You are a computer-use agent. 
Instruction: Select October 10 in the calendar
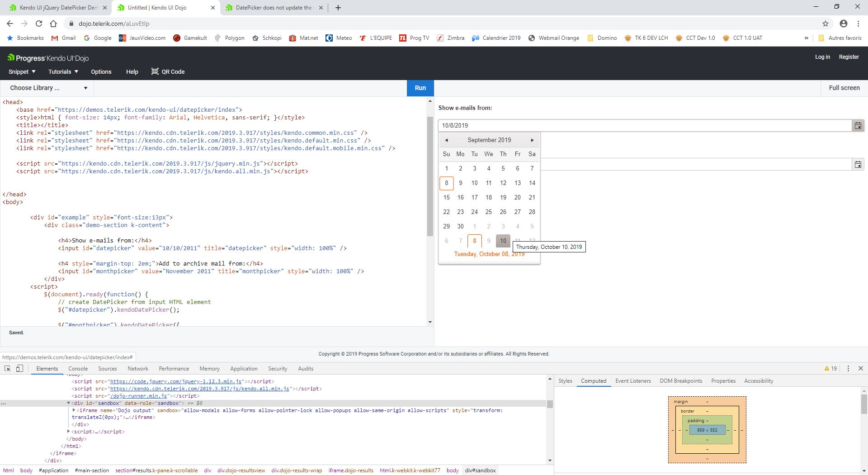pos(503,241)
